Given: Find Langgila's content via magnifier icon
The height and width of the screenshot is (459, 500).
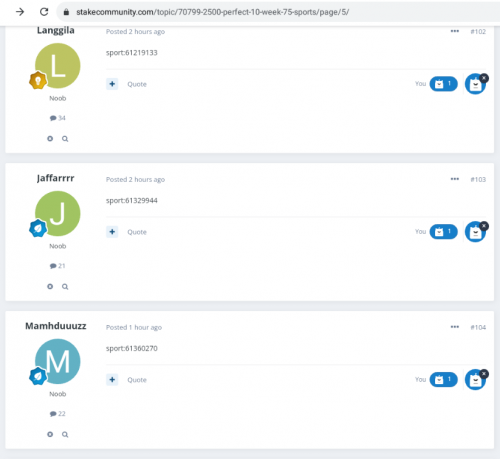Looking at the screenshot, I should [65, 139].
